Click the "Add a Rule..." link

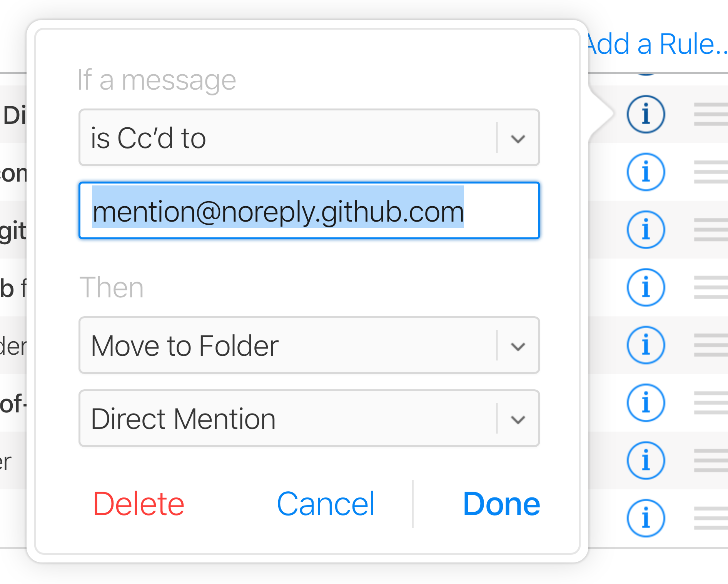pos(656,45)
